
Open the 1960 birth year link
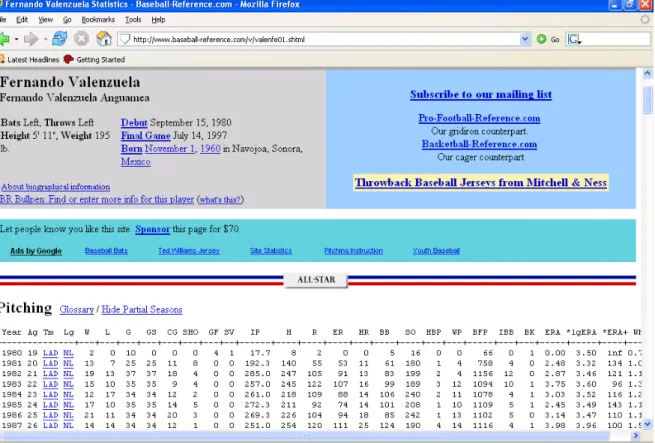click(210, 149)
